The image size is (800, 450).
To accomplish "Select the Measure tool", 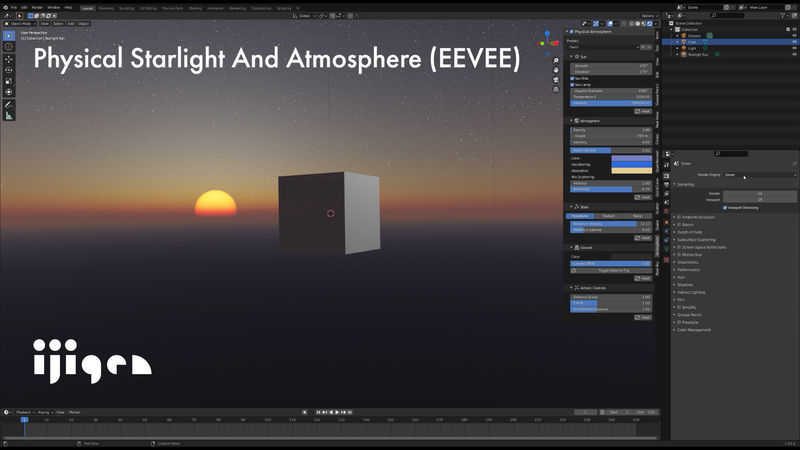I will 9,116.
